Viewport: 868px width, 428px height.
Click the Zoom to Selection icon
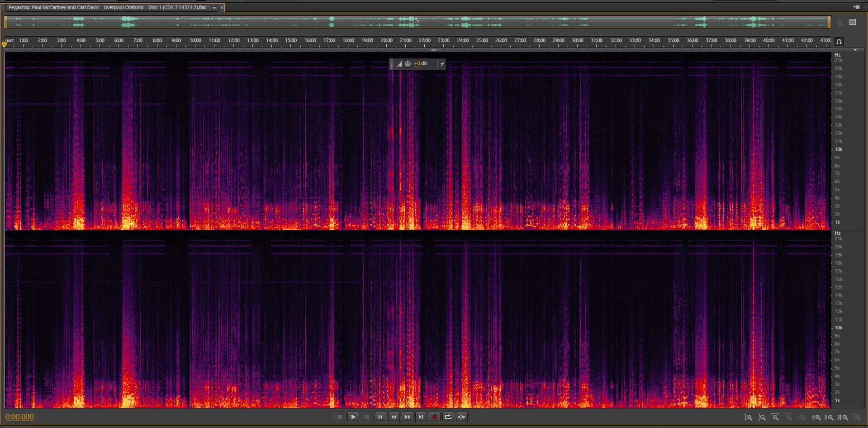click(844, 418)
